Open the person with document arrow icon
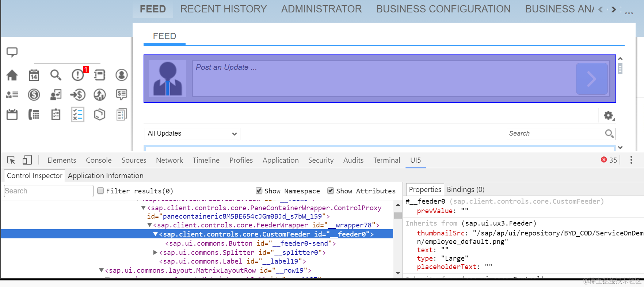 pos(56,95)
